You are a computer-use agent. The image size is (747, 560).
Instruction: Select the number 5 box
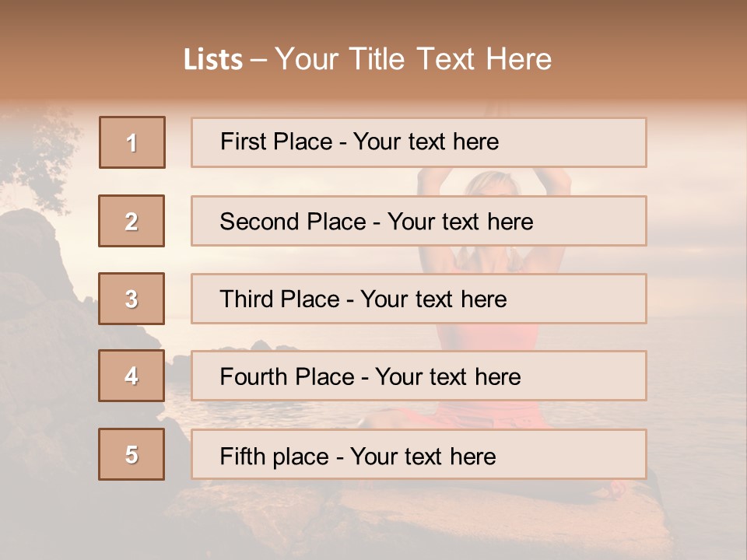(132, 454)
